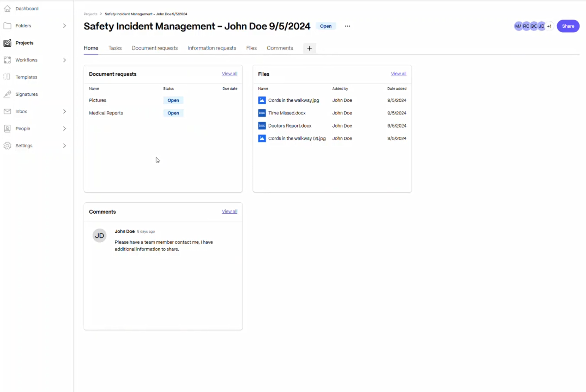The width and height of the screenshot is (586, 392).
Task: Expand the Folders sidebar expander
Action: point(64,25)
